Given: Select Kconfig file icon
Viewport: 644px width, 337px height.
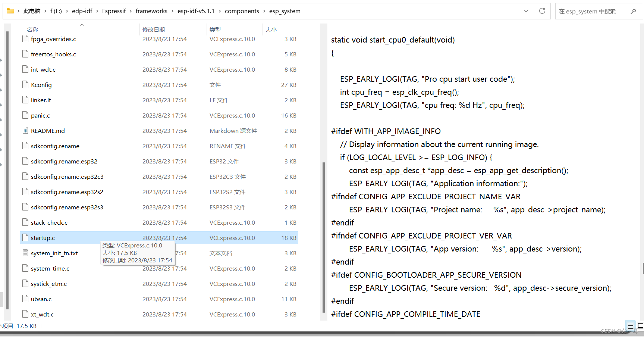Looking at the screenshot, I should pyautogui.click(x=25, y=85).
